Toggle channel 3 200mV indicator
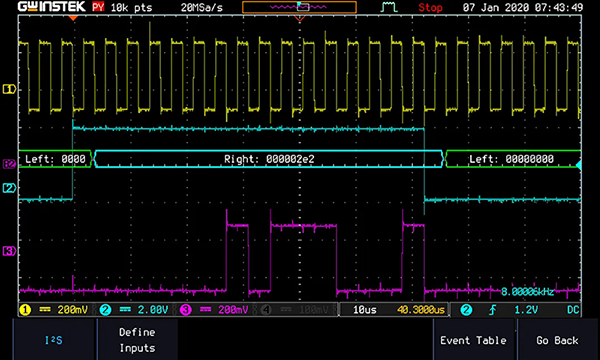 click(214, 310)
